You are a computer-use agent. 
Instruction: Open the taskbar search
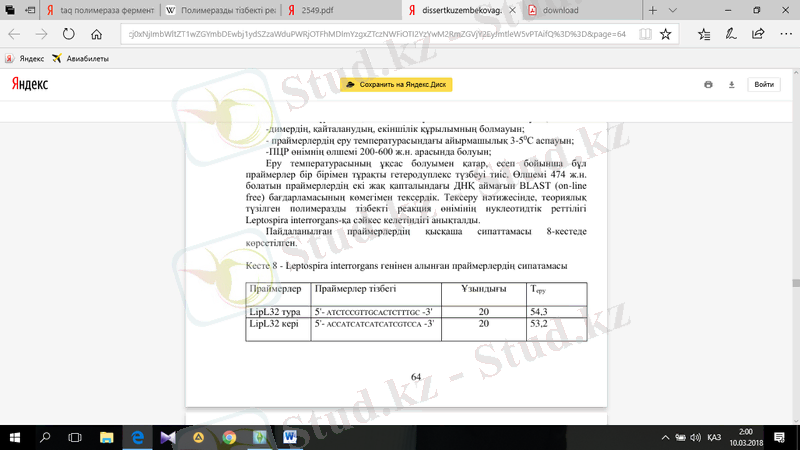[x=45, y=437]
